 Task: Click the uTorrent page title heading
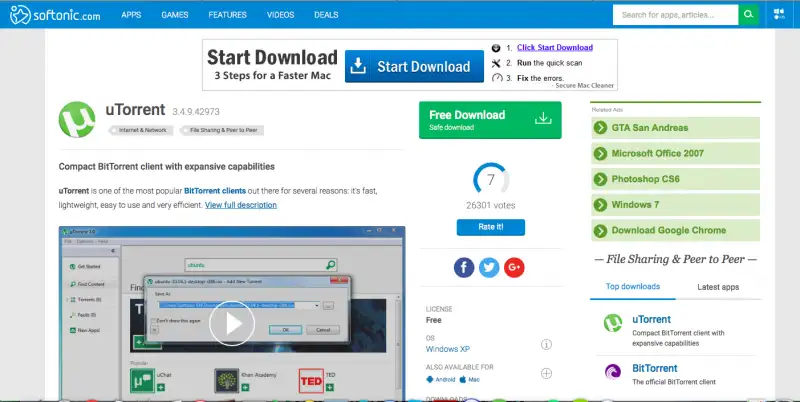click(x=135, y=110)
